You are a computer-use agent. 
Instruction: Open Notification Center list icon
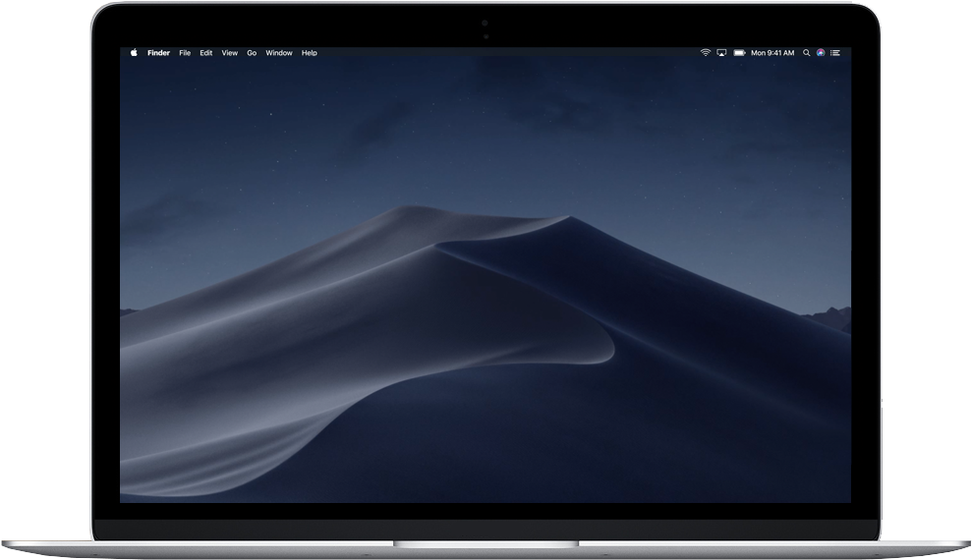(835, 53)
